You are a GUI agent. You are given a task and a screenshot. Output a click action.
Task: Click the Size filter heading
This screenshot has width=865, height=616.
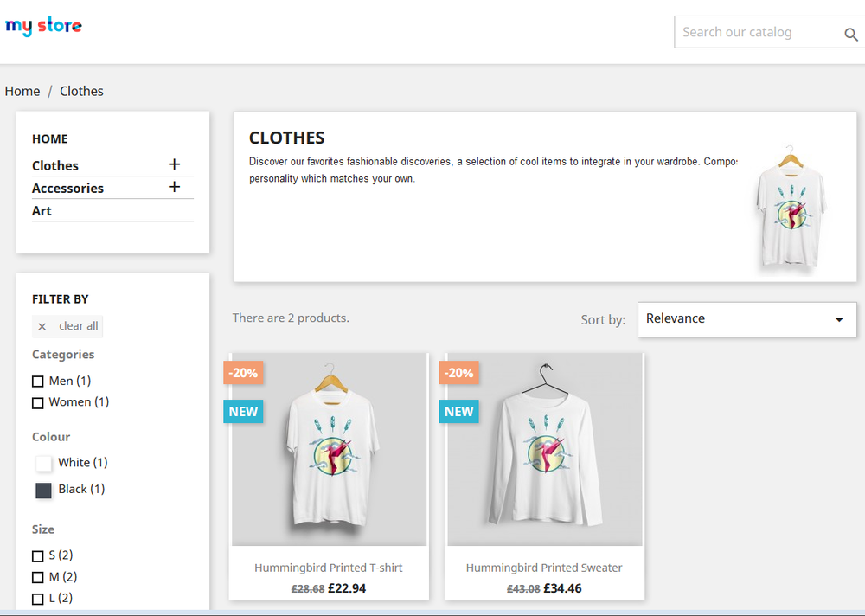point(43,529)
